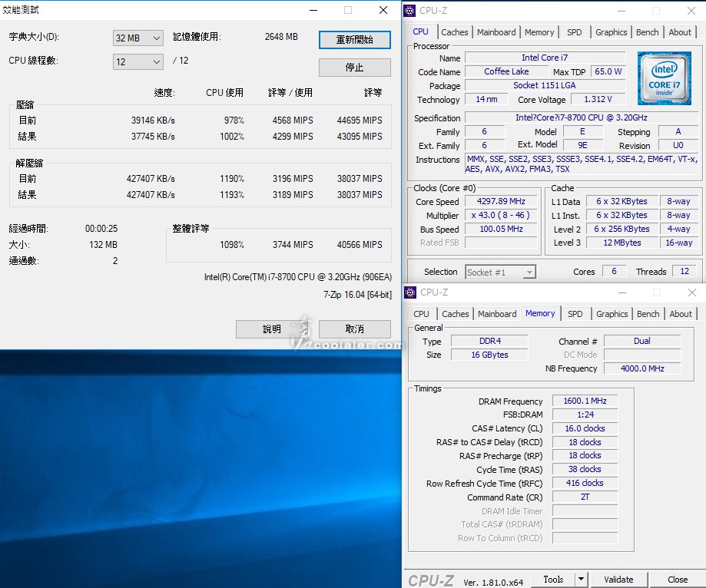
Task: Click the 取消 cancel button
Action: tap(355, 329)
